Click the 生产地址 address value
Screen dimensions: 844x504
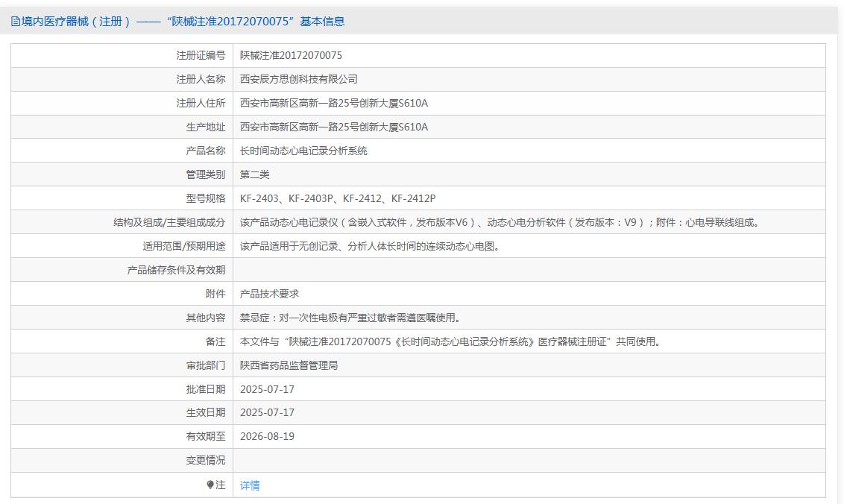click(334, 127)
